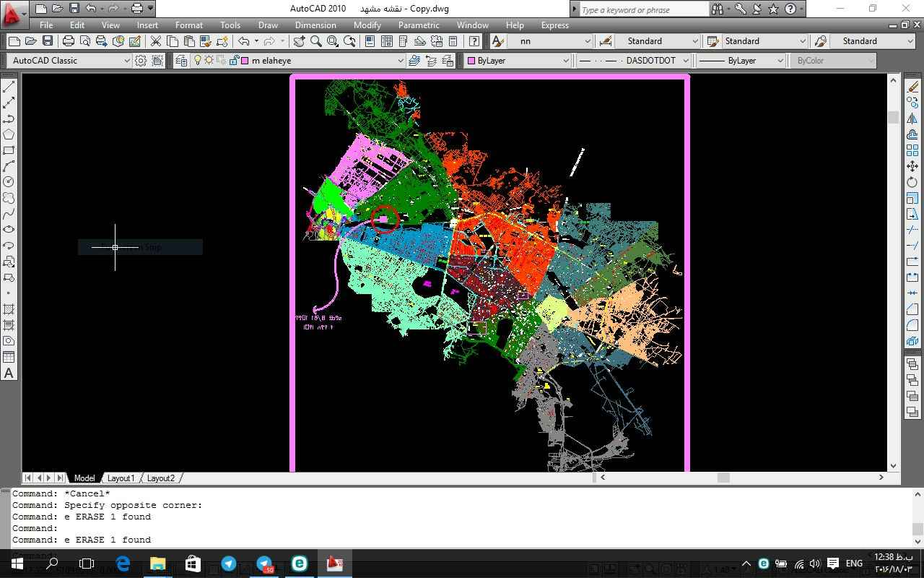Click the search keyword input field
The width and height of the screenshot is (924, 578).
click(x=645, y=9)
